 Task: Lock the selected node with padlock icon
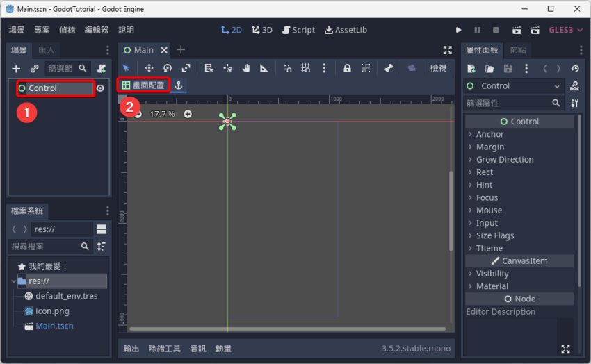point(347,68)
